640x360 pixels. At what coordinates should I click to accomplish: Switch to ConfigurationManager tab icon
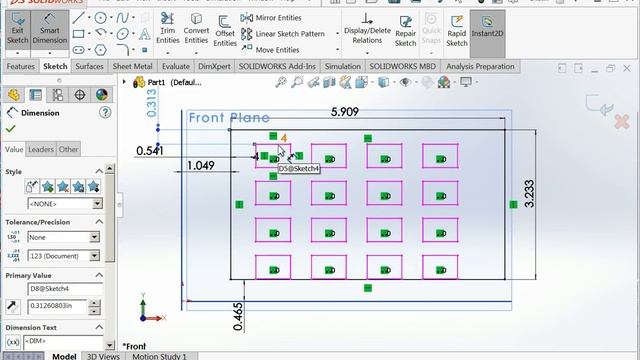(x=58, y=95)
